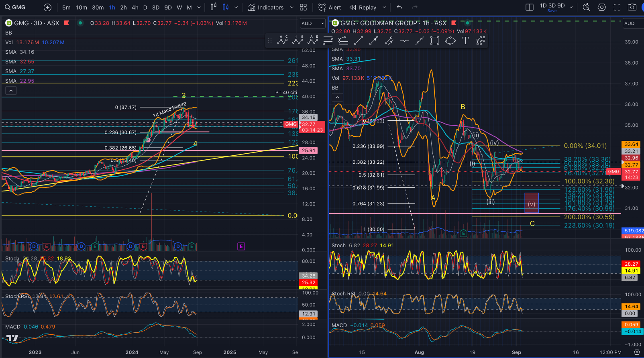644x358 pixels.
Task: Click the 'PT 40 citi' label
Action: click(286, 92)
